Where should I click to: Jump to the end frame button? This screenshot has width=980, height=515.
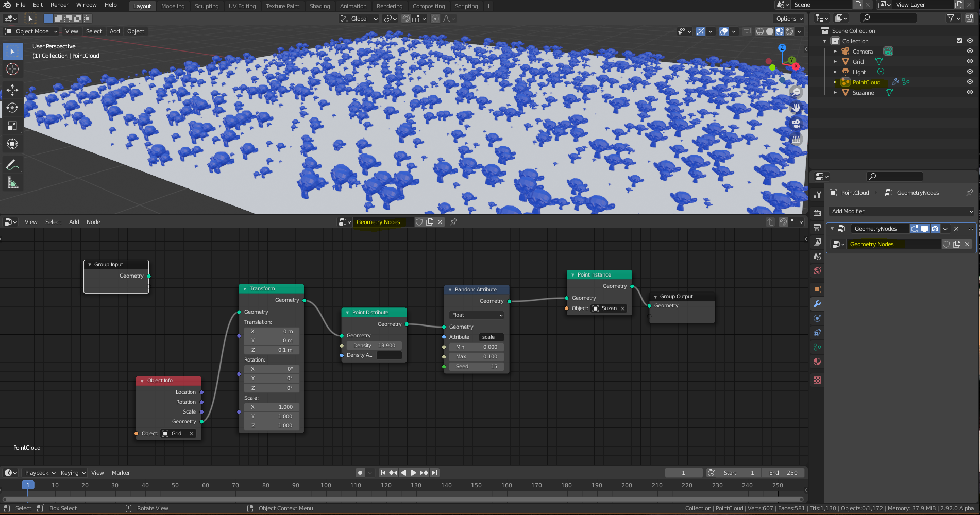pos(435,473)
